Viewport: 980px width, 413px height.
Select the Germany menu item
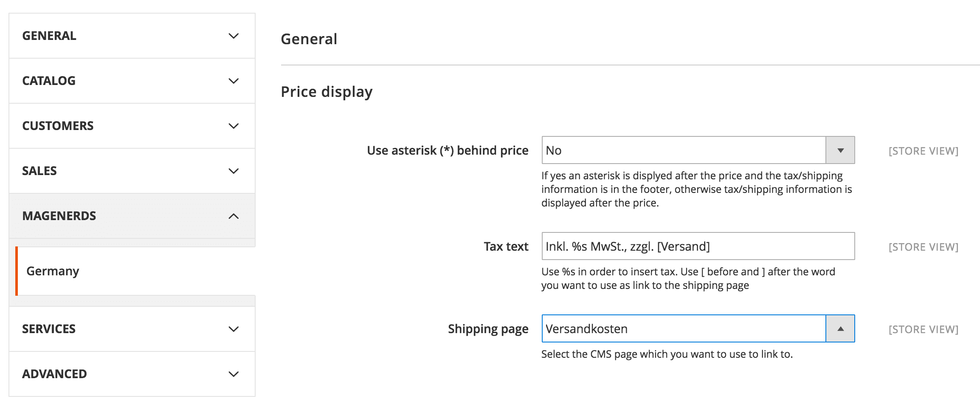pos(53,271)
